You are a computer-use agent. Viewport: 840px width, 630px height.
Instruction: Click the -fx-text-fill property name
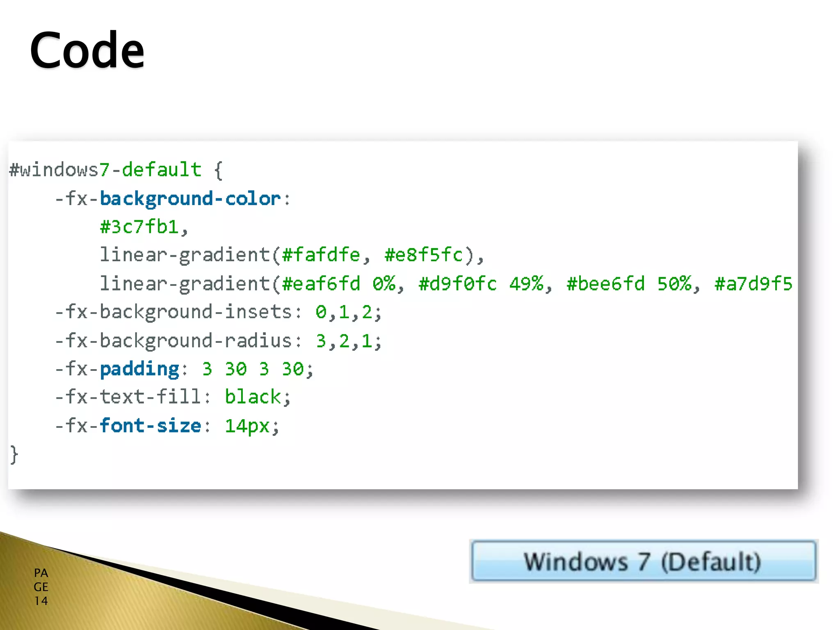(x=128, y=397)
